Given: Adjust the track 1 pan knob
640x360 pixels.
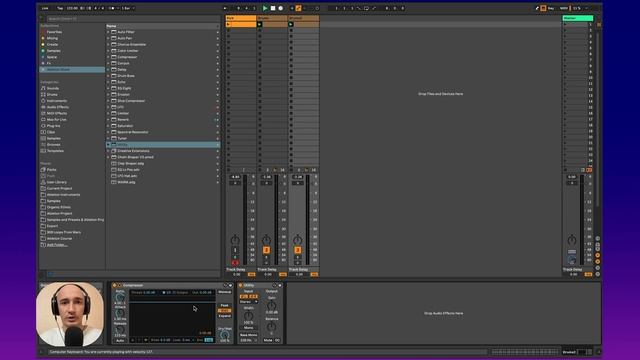Looking at the screenshot, I should [x=235, y=240].
